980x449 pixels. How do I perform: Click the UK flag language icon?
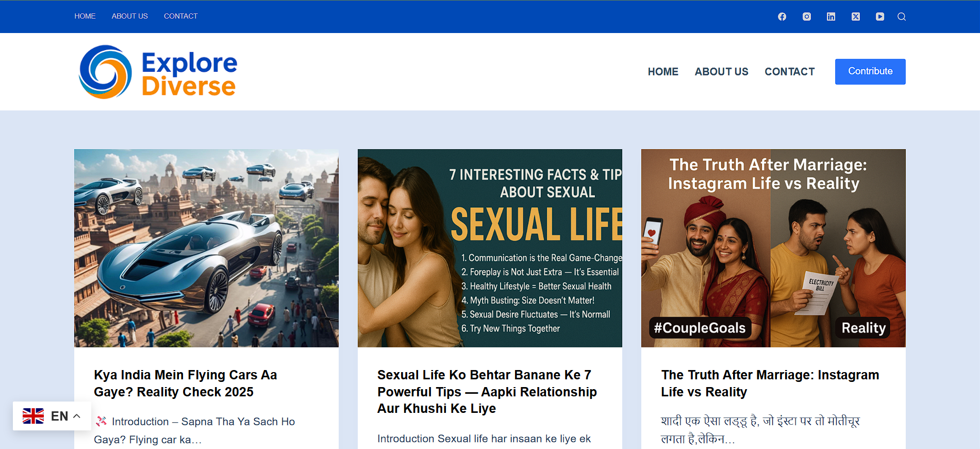pyautogui.click(x=34, y=416)
